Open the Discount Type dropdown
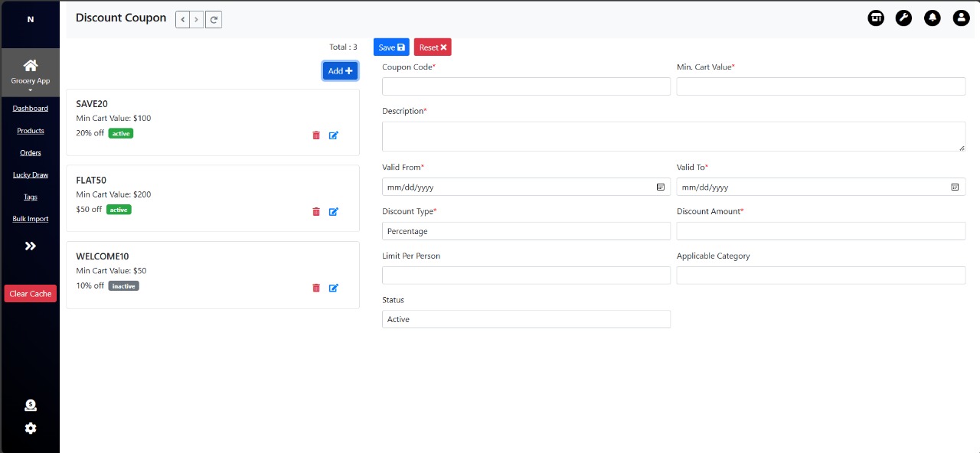The width and height of the screenshot is (980, 453). point(526,231)
